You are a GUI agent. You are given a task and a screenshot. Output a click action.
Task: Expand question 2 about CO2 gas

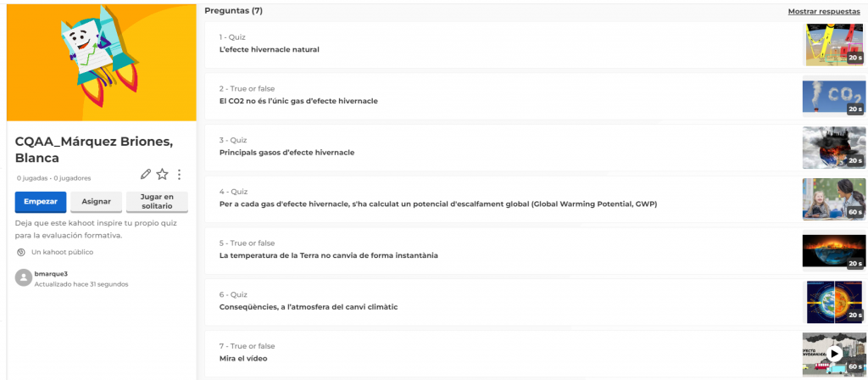coord(298,101)
